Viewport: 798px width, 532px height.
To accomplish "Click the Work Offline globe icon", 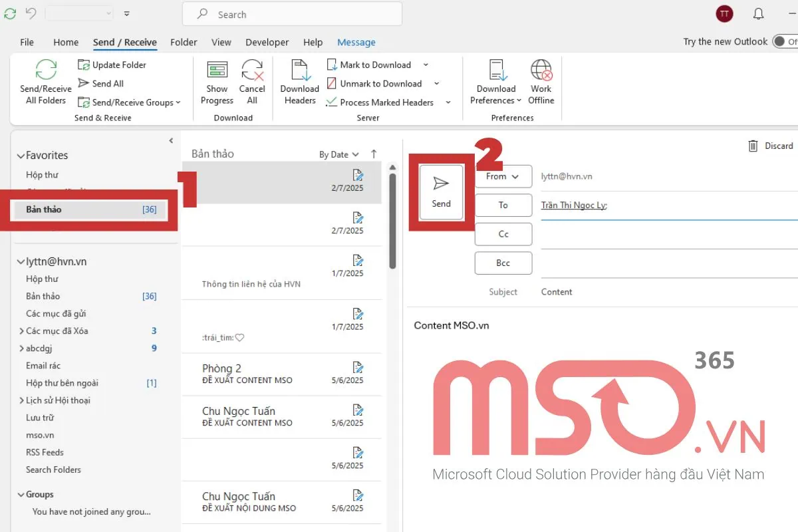I will (x=540, y=70).
